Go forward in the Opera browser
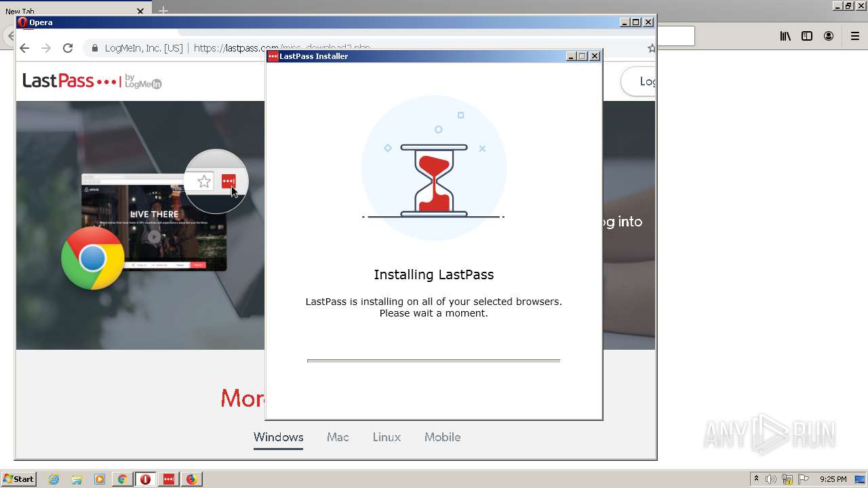The image size is (868, 488). coord(46,48)
